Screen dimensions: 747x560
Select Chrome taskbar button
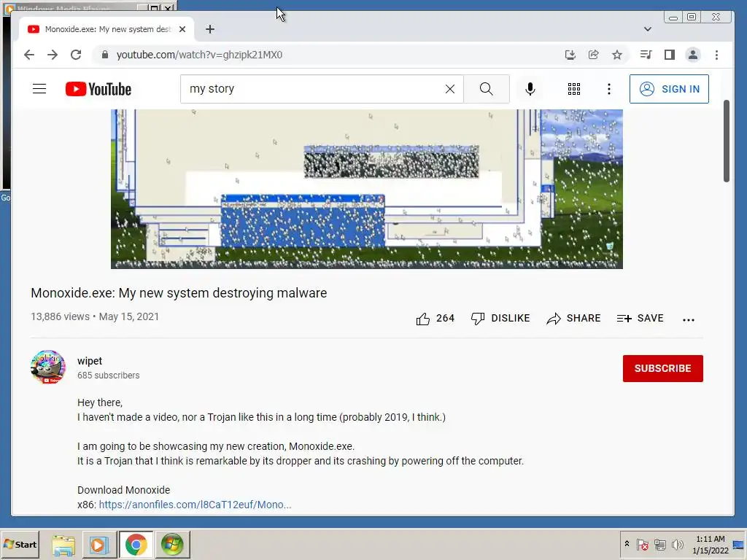136,544
